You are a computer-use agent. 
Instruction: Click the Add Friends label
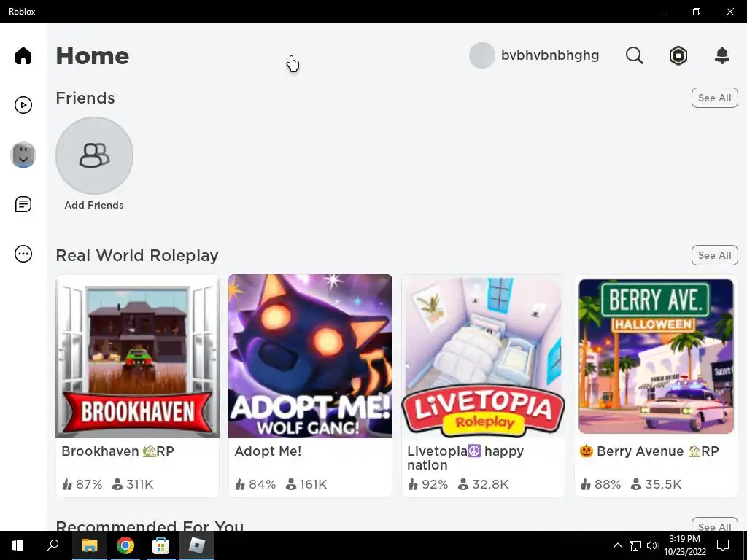coord(94,205)
